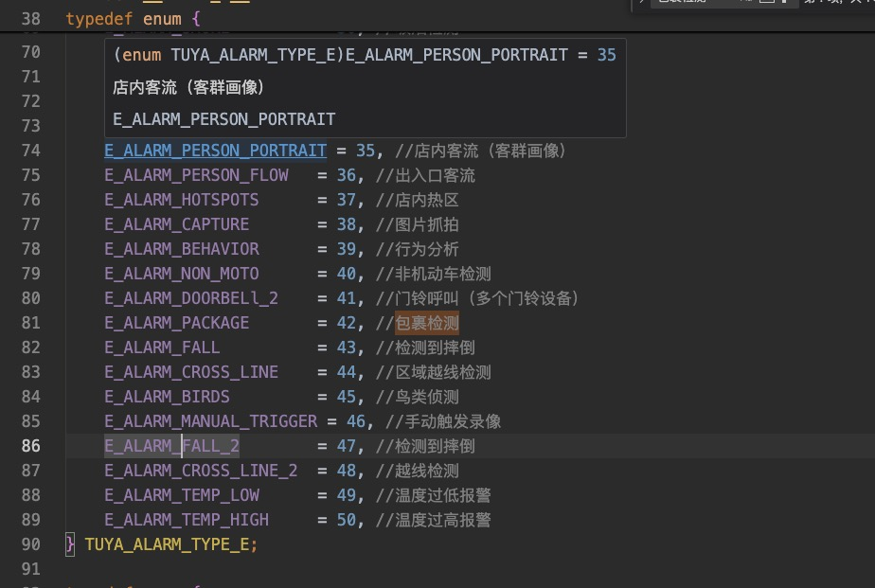The image size is (875, 588).
Task: Jump to sticky header line typedef enum
Action: click(133, 19)
